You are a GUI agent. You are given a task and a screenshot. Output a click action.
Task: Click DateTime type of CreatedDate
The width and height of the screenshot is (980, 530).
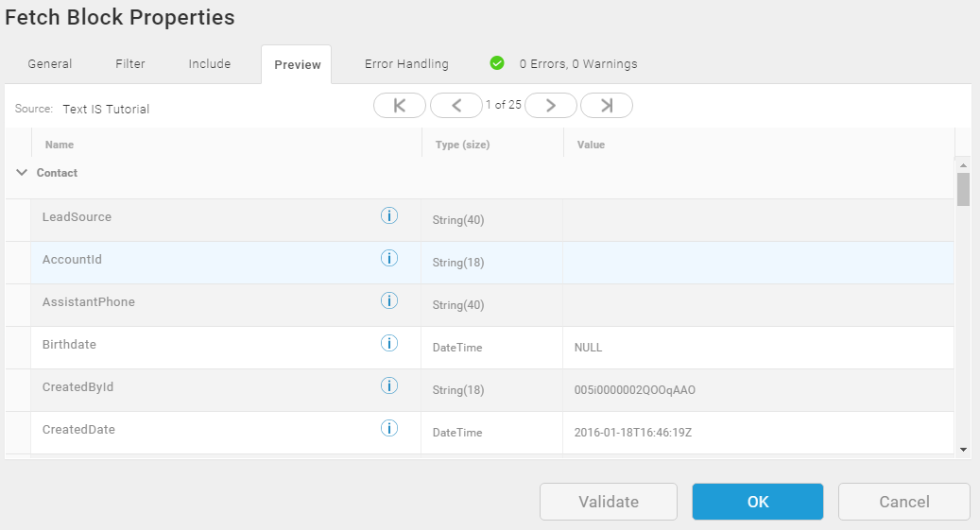(x=456, y=433)
